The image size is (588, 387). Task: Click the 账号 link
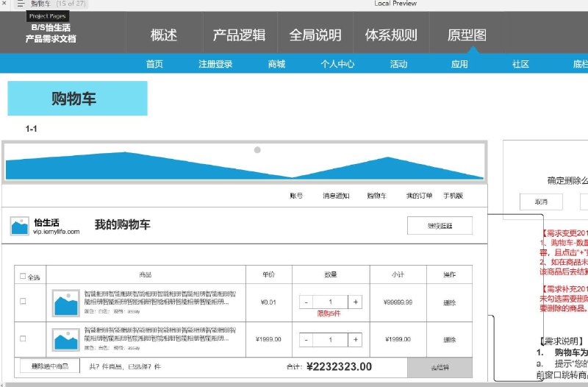[x=296, y=196]
